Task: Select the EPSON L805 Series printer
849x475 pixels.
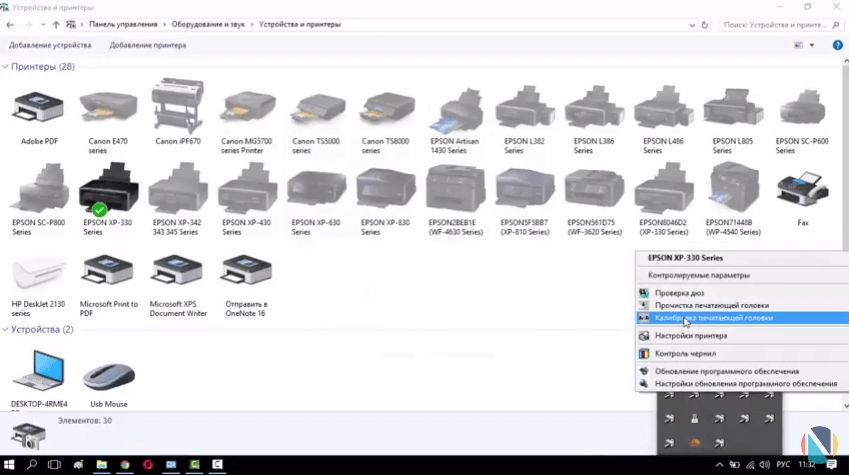Action: coord(733,107)
